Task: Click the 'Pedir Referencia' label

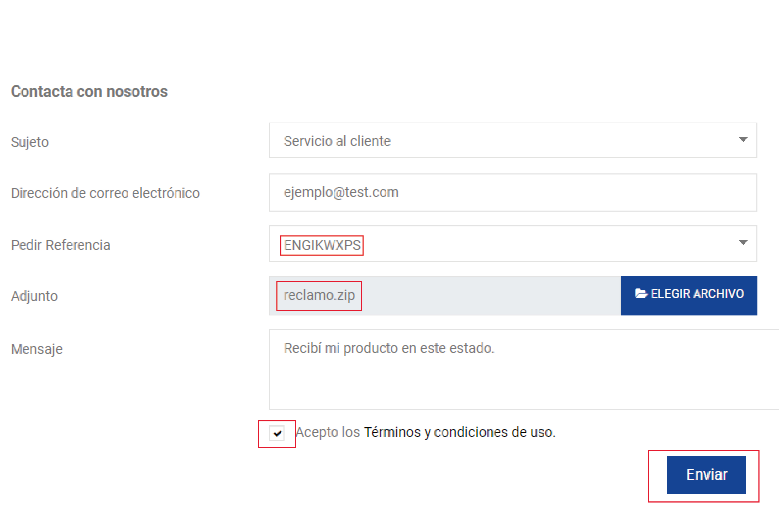Action: (x=60, y=245)
